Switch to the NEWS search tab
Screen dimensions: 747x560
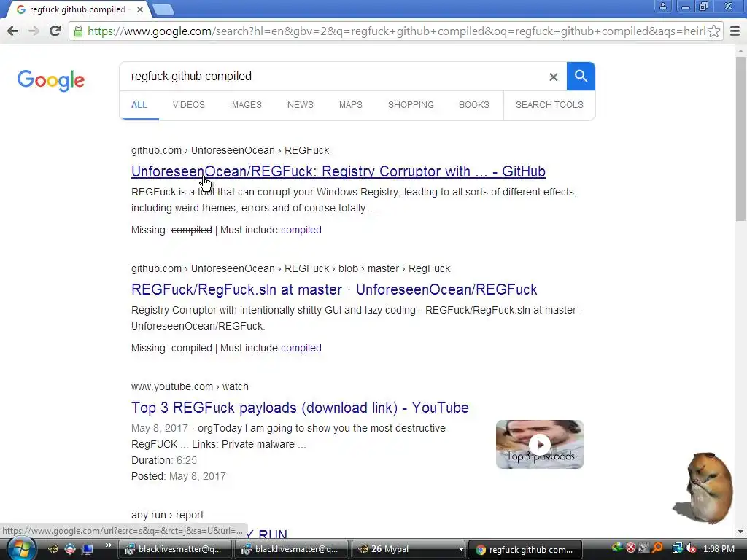pyautogui.click(x=300, y=105)
